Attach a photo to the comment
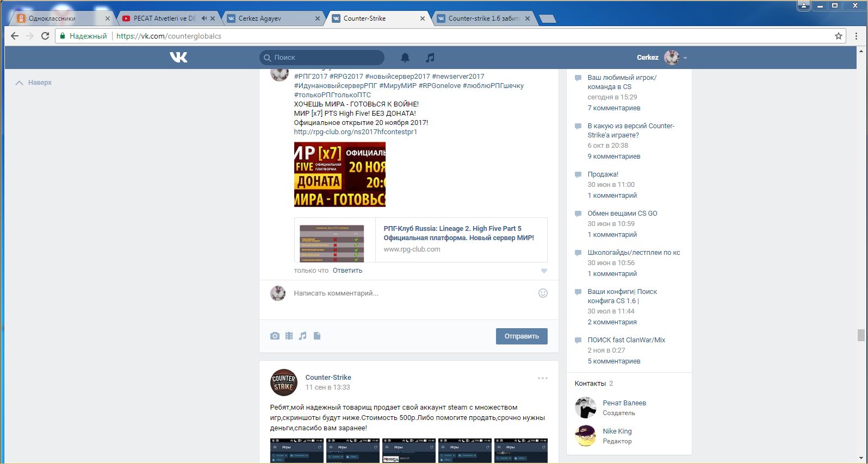The height and width of the screenshot is (464, 868). coord(275,336)
